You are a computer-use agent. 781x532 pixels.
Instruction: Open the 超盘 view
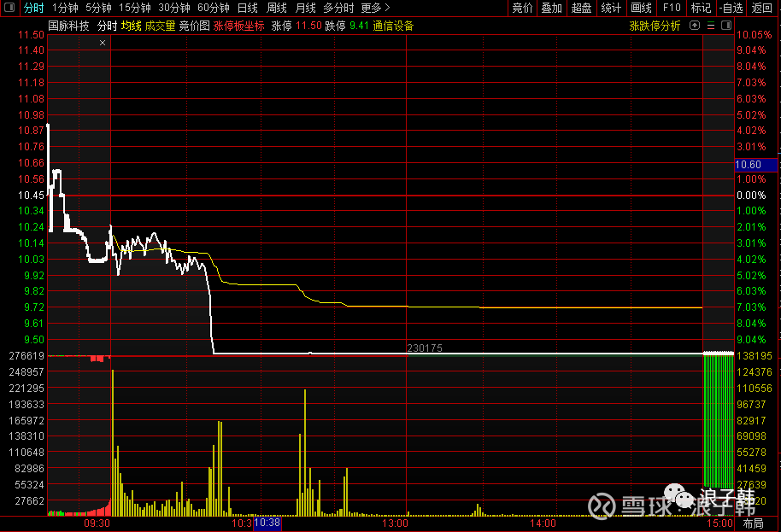(x=581, y=8)
